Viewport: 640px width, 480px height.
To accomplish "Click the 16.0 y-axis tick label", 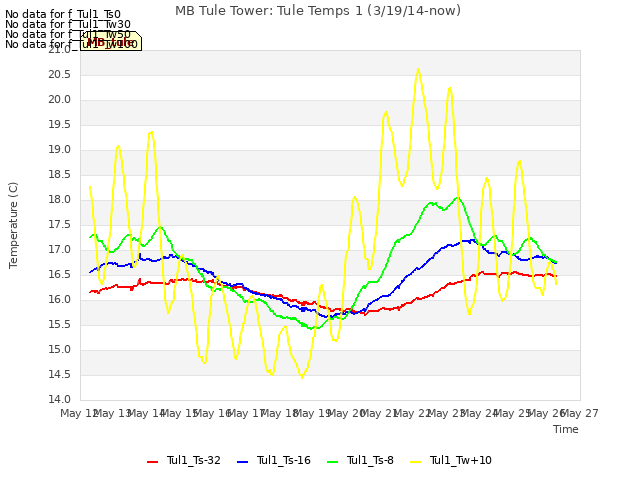I will tap(60, 300).
